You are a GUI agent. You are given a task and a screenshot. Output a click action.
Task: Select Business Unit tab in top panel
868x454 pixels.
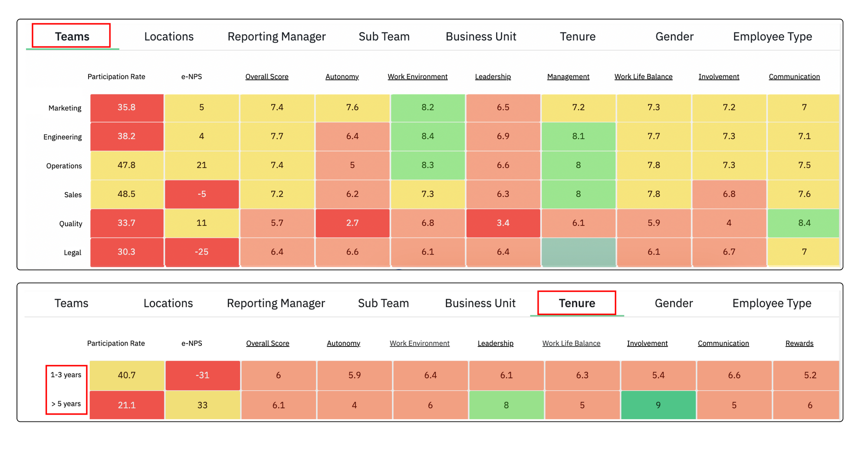pyautogui.click(x=481, y=36)
